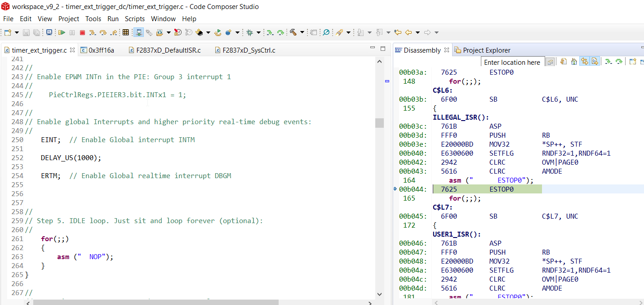This screenshot has height=305, width=644.
Task: Click the editor scrollbar down arrow
Action: [379, 294]
